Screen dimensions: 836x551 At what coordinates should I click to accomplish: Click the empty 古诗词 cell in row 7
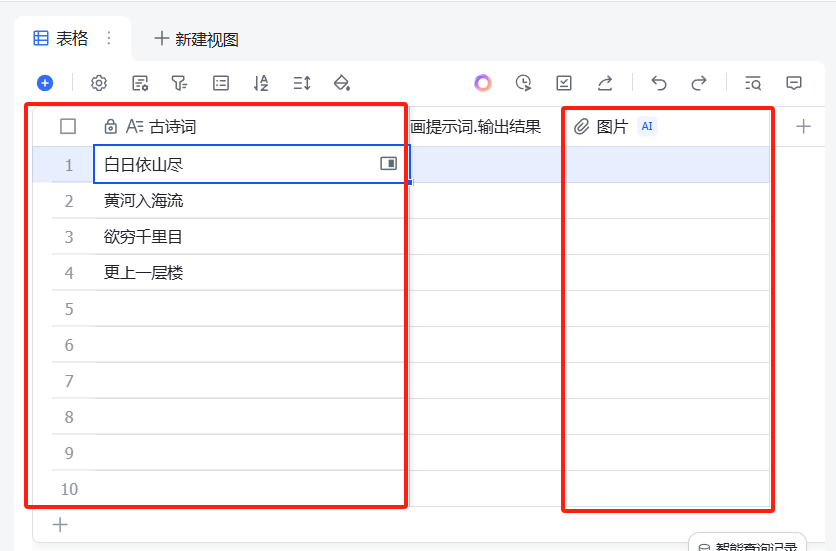(x=250, y=381)
